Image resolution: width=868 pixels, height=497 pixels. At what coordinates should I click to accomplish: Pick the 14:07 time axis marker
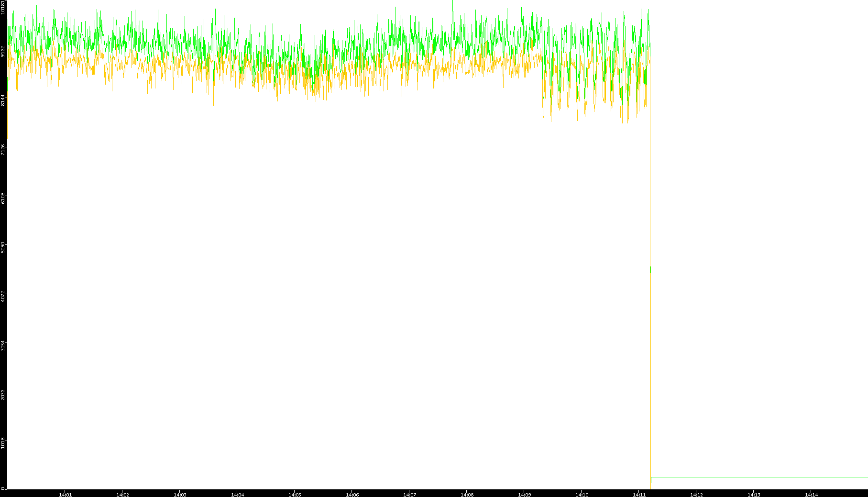pos(409,495)
